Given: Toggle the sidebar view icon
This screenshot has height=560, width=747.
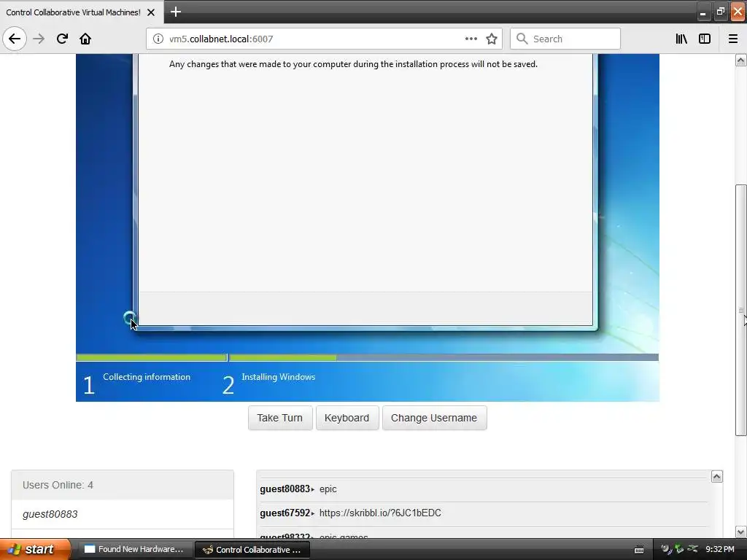Looking at the screenshot, I should (x=705, y=39).
